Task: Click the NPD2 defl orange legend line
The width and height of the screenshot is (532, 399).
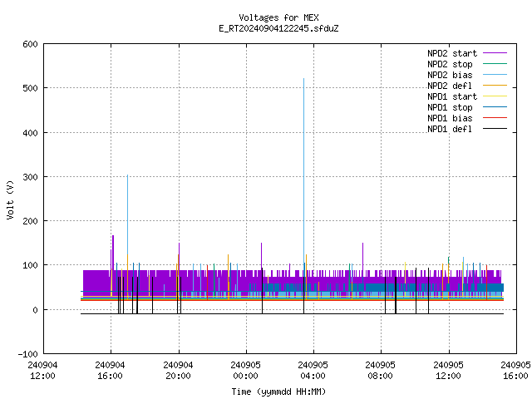Action: pos(495,86)
